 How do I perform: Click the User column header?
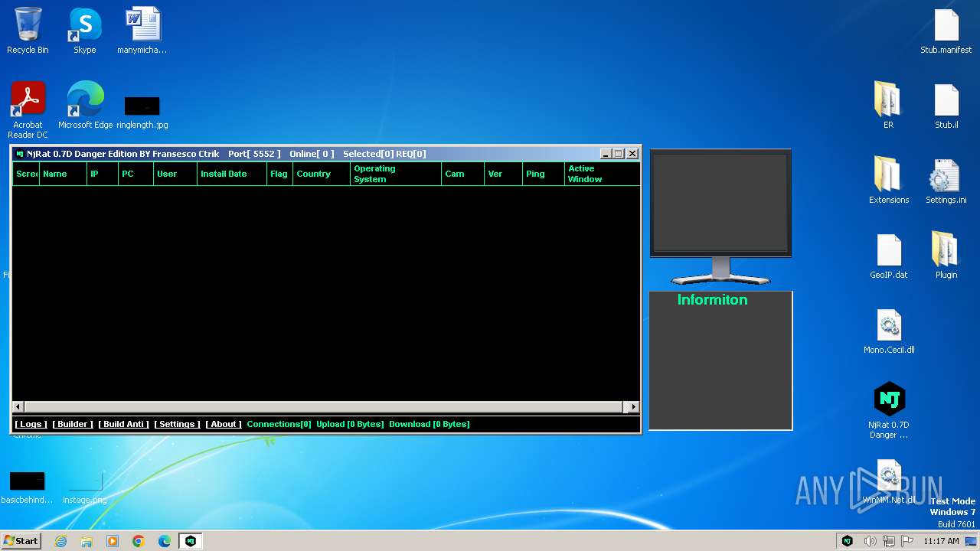click(x=175, y=174)
